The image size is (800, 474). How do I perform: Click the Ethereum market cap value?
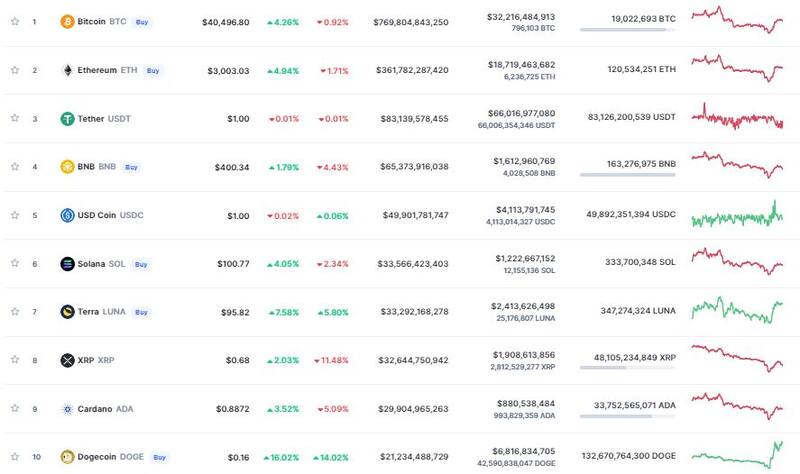click(x=412, y=70)
